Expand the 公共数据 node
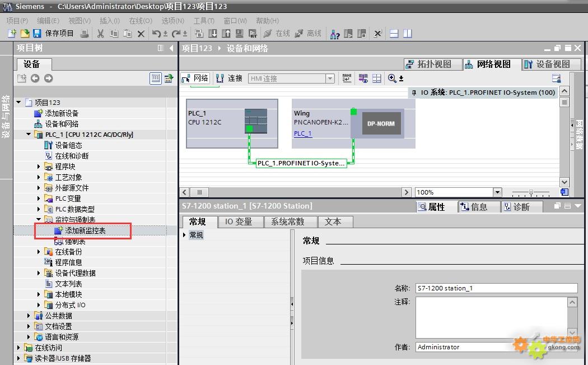Image resolution: width=588 pixels, height=365 pixels. pos(29,316)
